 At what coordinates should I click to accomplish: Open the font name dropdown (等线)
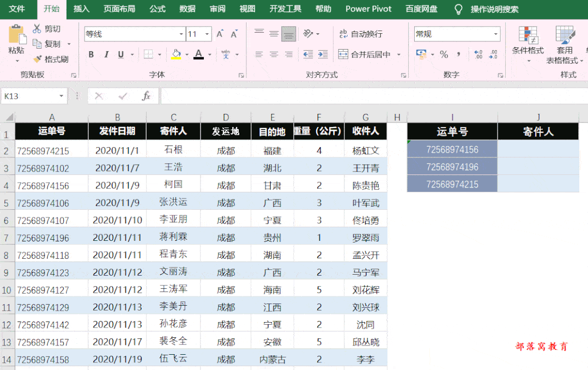pyautogui.click(x=181, y=34)
